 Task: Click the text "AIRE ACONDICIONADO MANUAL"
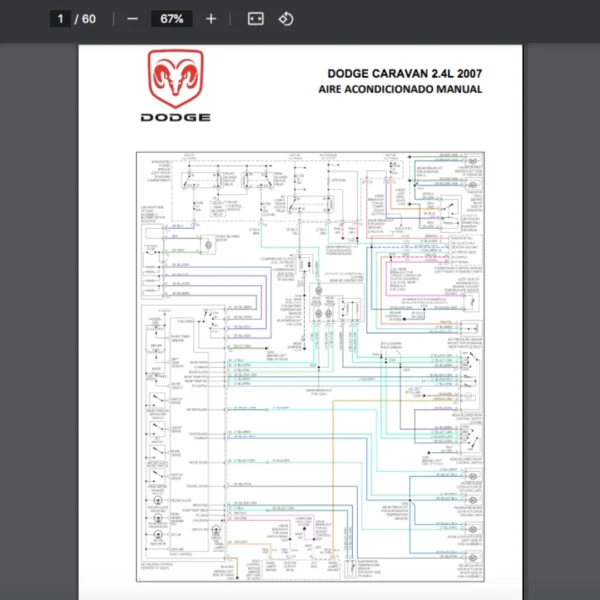tap(400, 89)
